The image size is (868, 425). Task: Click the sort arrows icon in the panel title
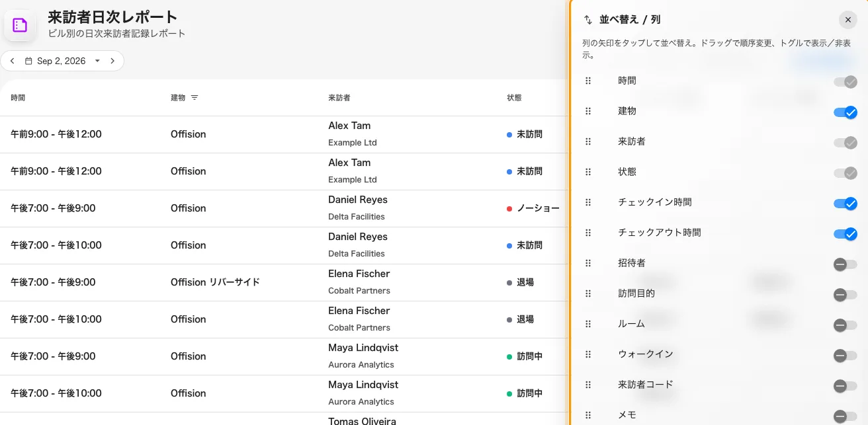click(588, 20)
